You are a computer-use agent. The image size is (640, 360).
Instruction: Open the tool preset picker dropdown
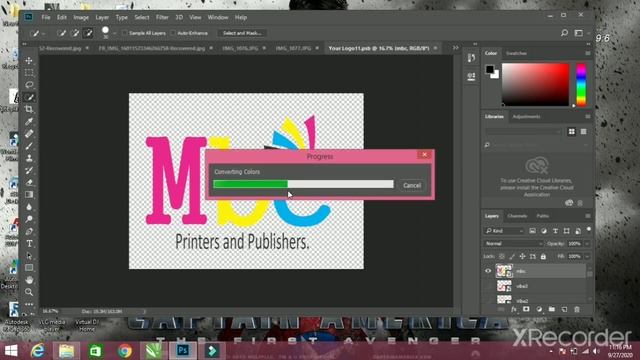coord(44,33)
